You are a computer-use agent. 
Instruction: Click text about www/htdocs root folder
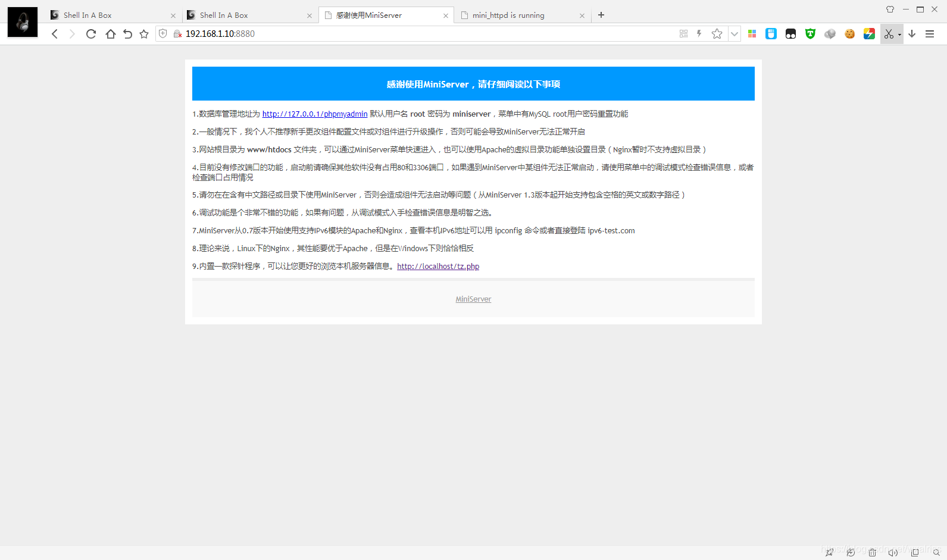tap(449, 150)
